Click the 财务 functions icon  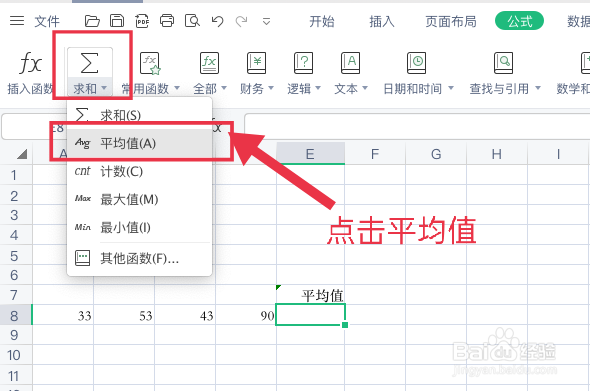pos(256,63)
